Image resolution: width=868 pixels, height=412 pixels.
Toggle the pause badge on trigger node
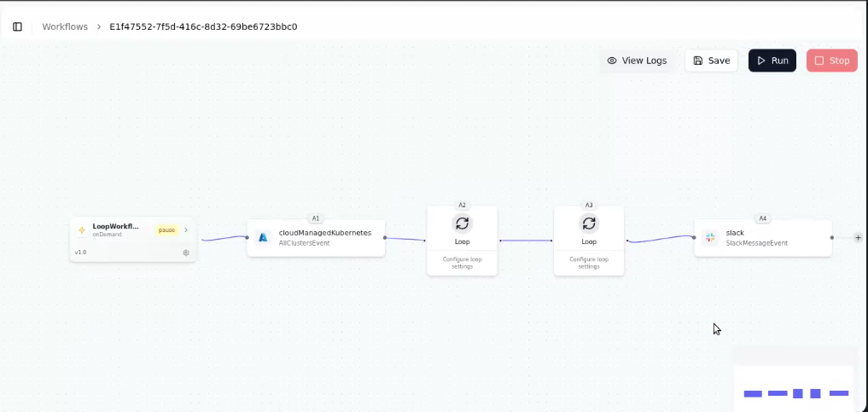coord(166,229)
